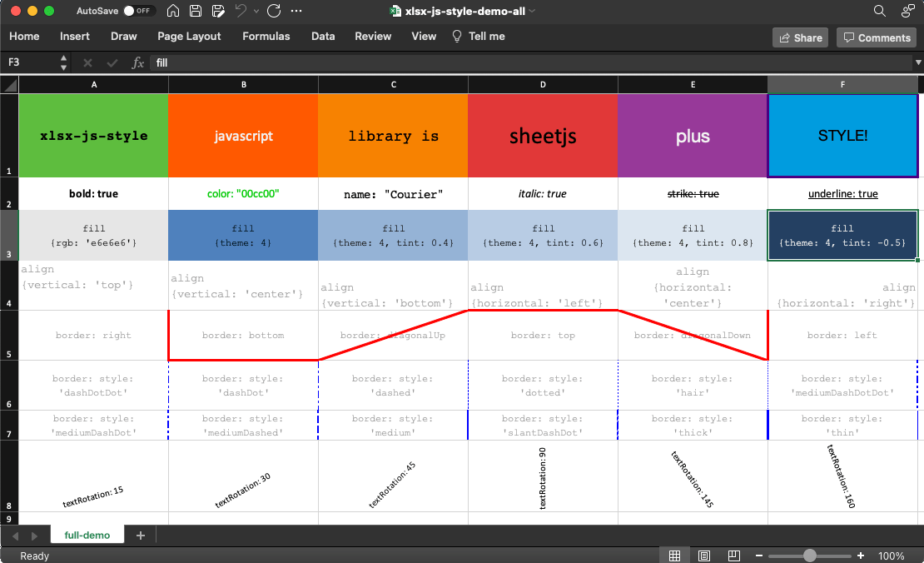The image size is (924, 563).
Task: Add a new sheet with the plus button
Action: point(140,536)
